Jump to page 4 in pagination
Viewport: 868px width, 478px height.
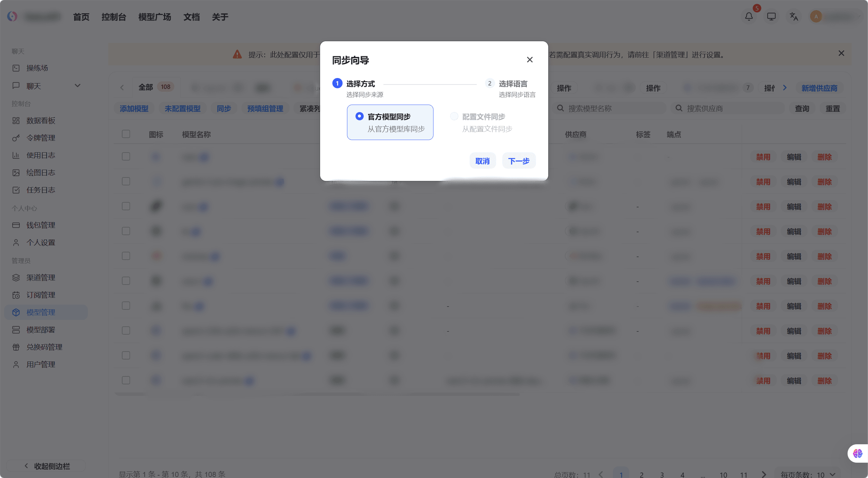tap(682, 474)
